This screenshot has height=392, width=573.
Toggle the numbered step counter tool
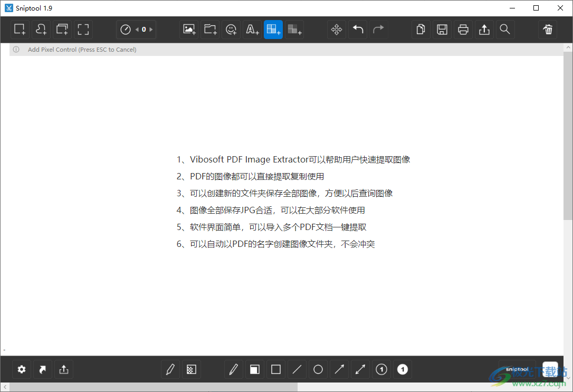pos(381,369)
